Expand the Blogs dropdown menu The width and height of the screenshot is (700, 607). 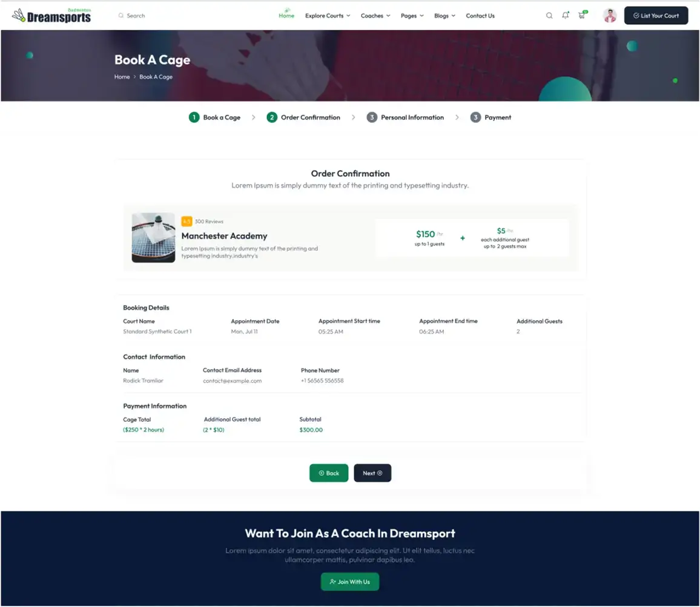[x=444, y=16]
